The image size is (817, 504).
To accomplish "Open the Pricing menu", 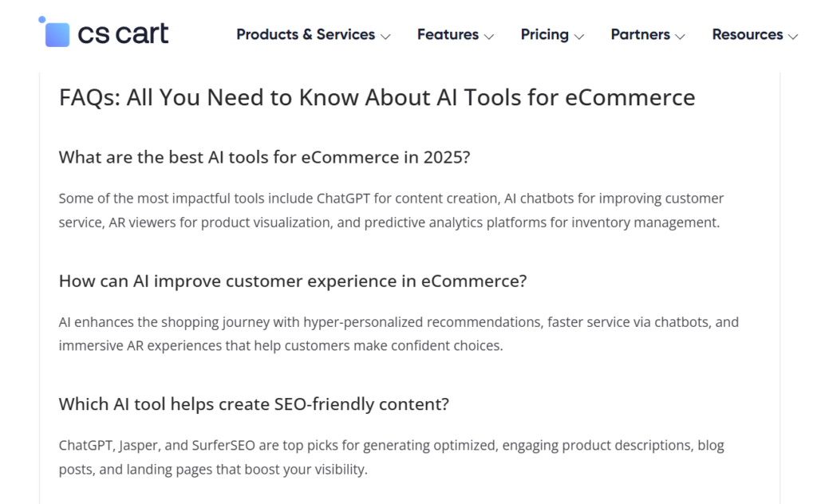I will [545, 35].
